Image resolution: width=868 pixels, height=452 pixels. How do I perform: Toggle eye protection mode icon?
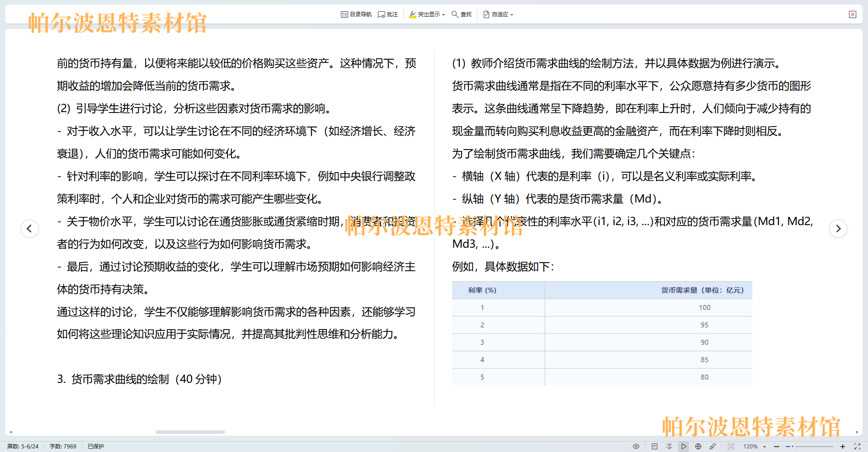tap(636, 446)
